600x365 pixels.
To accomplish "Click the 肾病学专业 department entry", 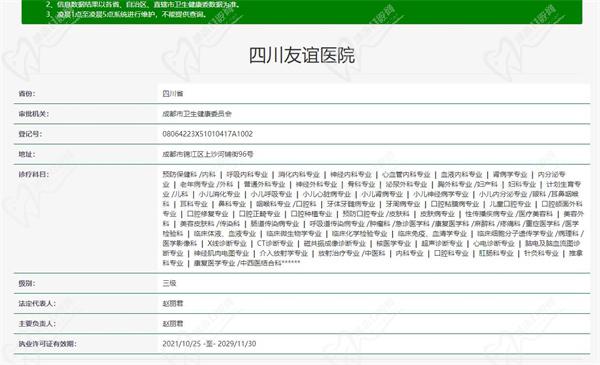I will click(510, 174).
